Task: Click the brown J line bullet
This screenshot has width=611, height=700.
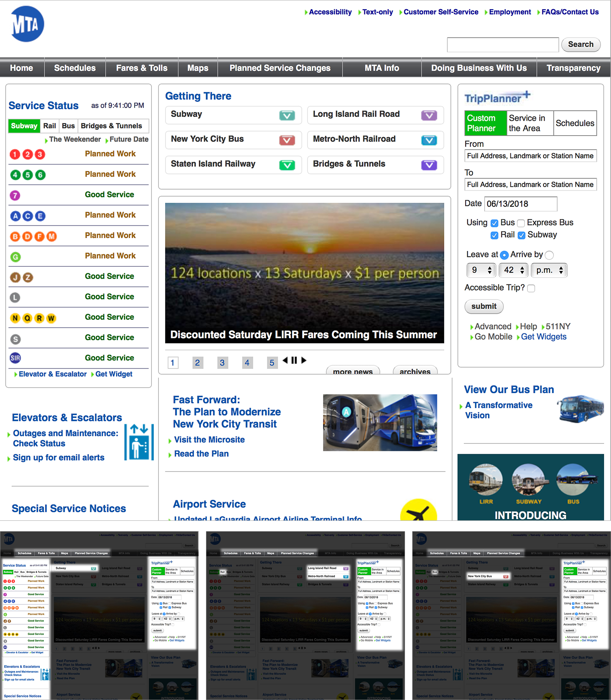Action: (x=15, y=277)
